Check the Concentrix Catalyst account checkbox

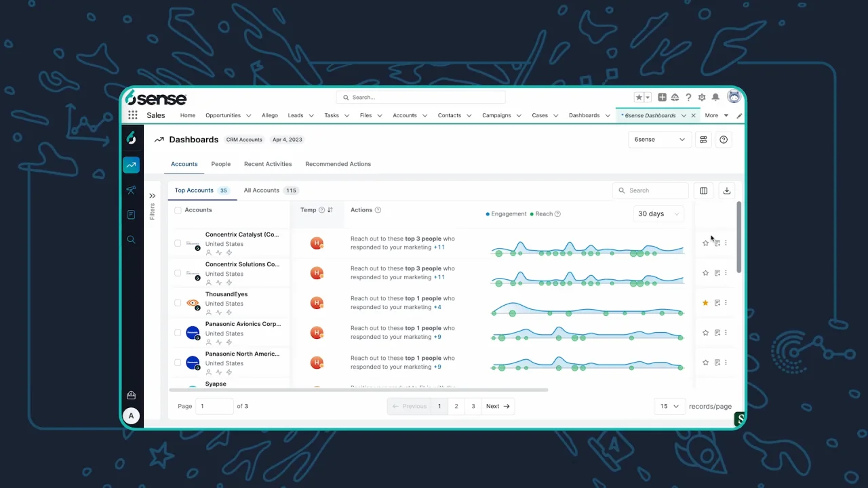click(x=178, y=243)
